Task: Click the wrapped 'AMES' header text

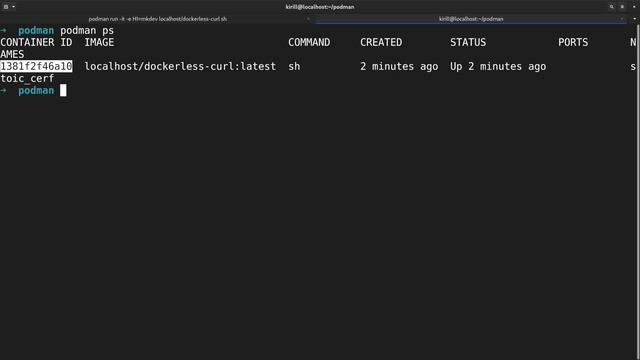Action: click(x=12, y=54)
